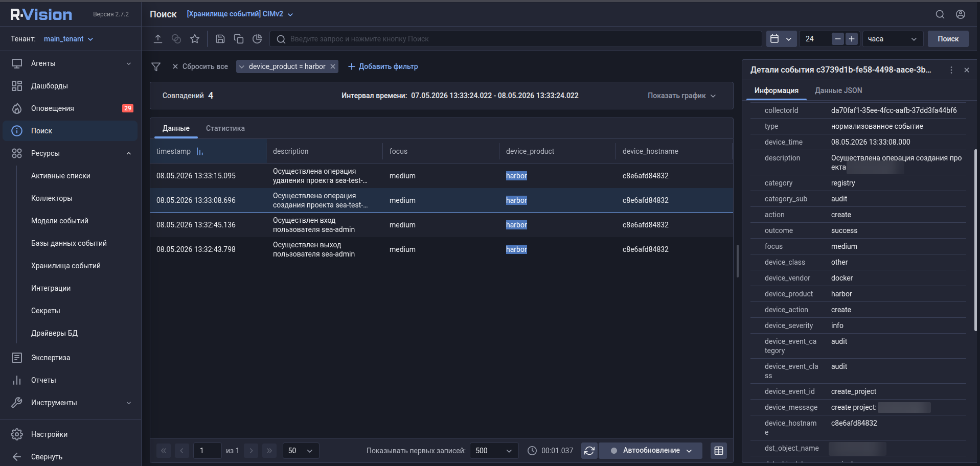Click 'Сбросить все' to reset filters

200,66
